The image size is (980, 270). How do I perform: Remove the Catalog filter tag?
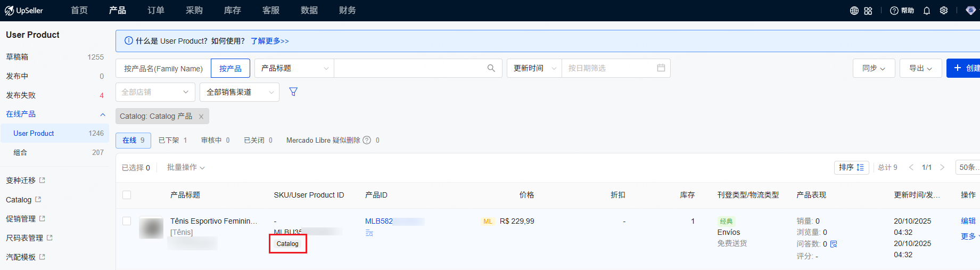click(201, 117)
